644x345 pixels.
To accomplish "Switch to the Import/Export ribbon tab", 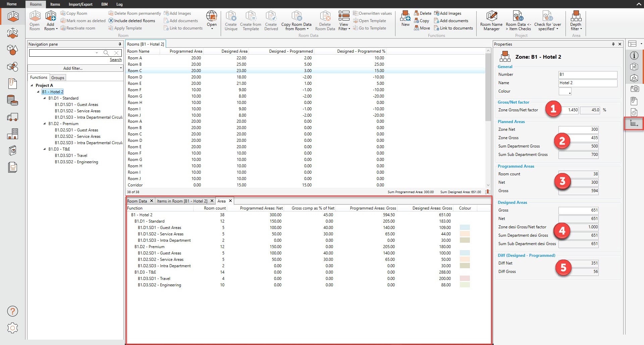I will [80, 4].
